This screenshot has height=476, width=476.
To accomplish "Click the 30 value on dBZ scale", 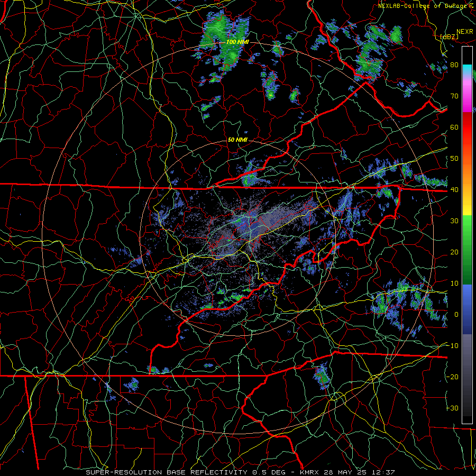I will 454,221.
